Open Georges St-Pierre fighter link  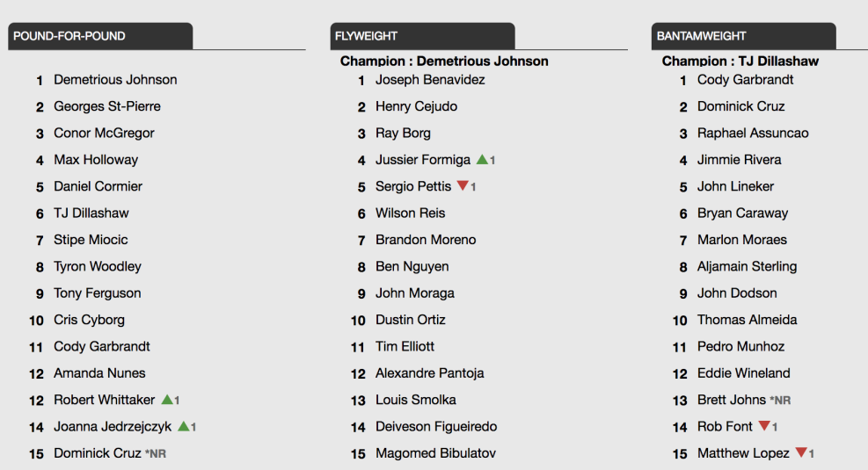pos(107,106)
